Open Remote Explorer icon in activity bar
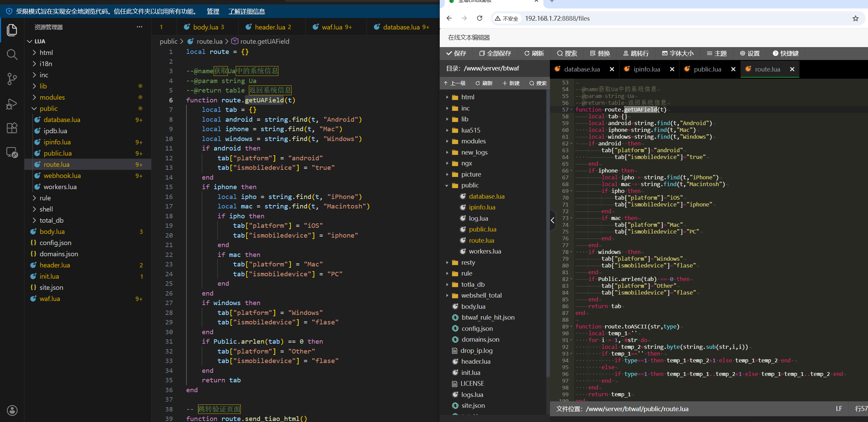 pyautogui.click(x=12, y=153)
